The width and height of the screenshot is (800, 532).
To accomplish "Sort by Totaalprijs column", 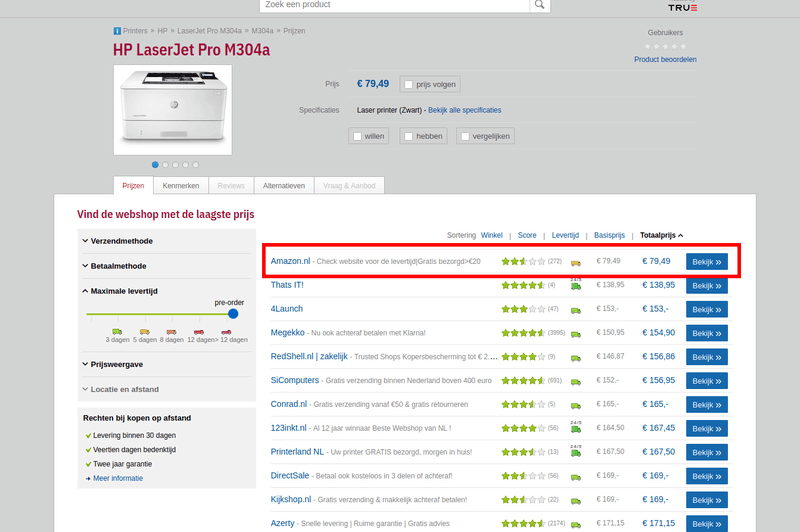I will (661, 235).
